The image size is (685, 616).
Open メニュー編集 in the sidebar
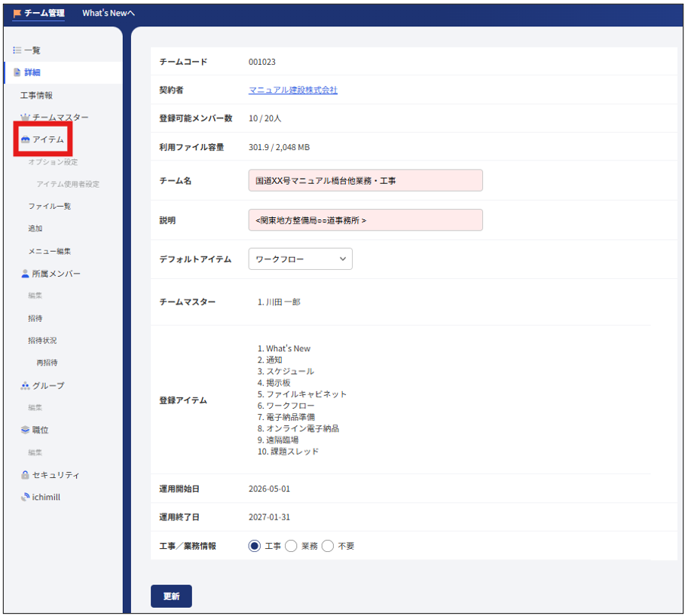tap(50, 251)
